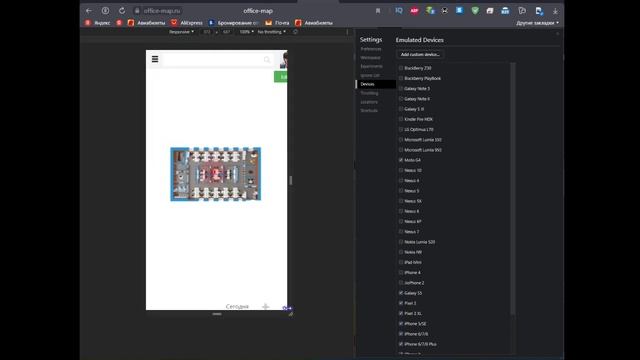Click the right-edge viewport resize handle
The image size is (640, 360).
[291, 180]
